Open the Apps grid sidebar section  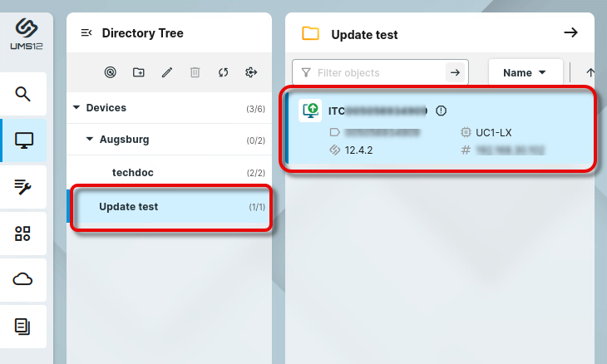pyautogui.click(x=22, y=234)
